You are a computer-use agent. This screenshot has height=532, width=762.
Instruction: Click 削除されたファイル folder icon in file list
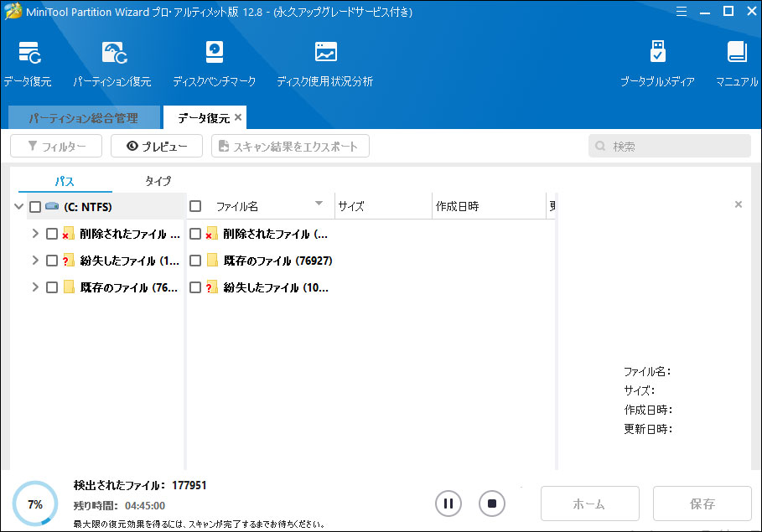point(211,234)
